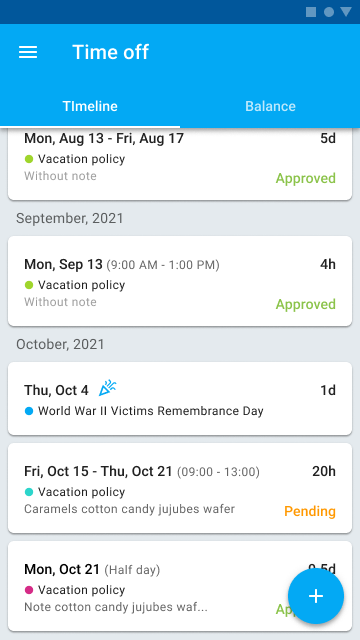Viewport: 360px width, 640px height.
Task: Click the Caramels cotton candy note text
Action: [129, 509]
